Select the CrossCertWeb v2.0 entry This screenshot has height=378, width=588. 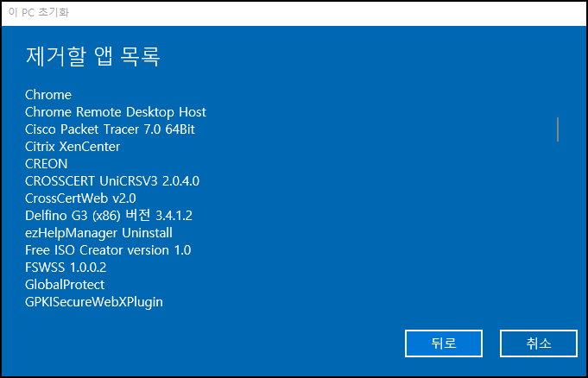[80, 198]
